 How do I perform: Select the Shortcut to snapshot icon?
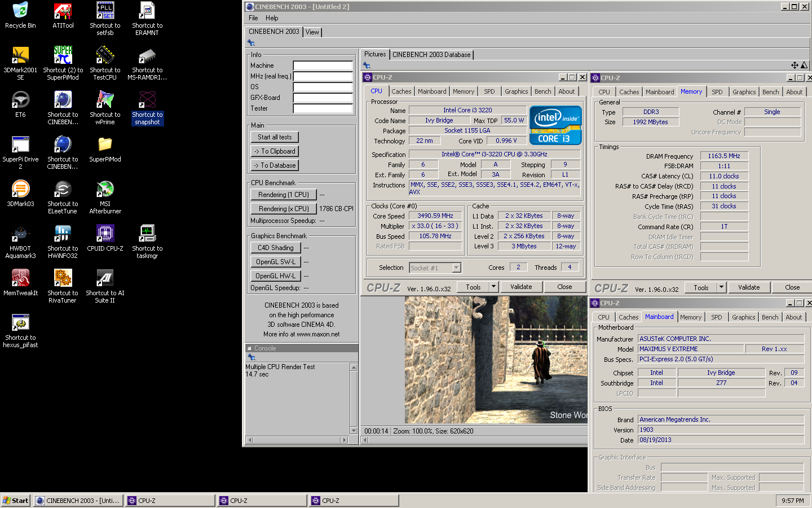(147, 108)
